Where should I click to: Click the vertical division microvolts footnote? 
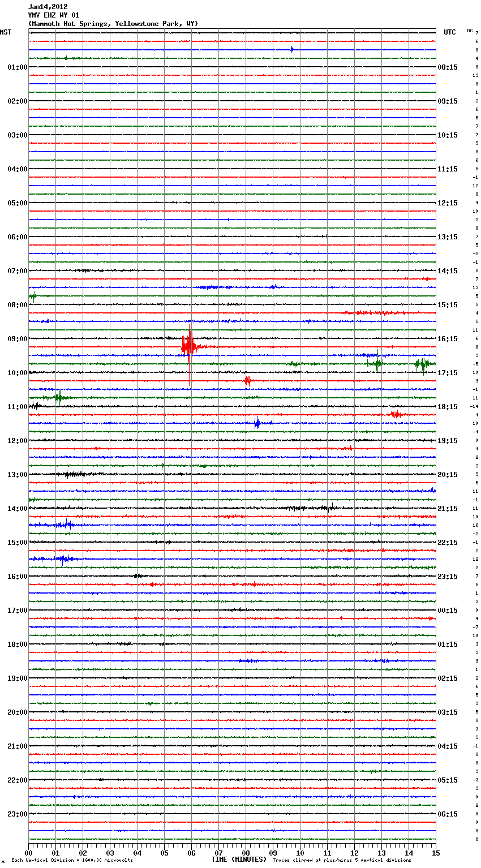pyautogui.click(x=72, y=861)
